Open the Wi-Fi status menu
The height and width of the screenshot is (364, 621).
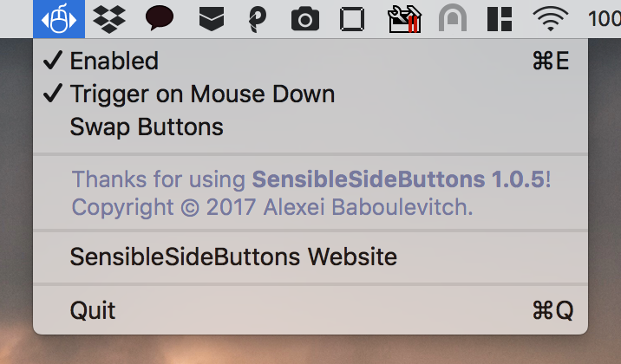551,18
